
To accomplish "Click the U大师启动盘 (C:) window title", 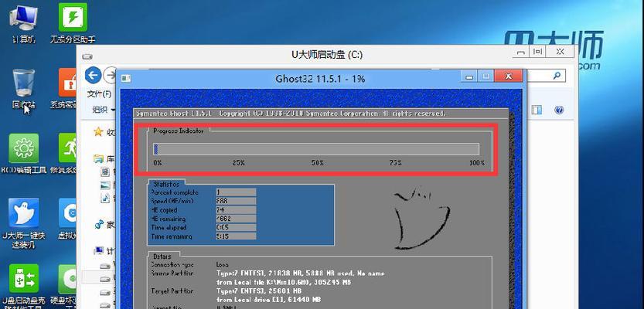I will [x=327, y=55].
